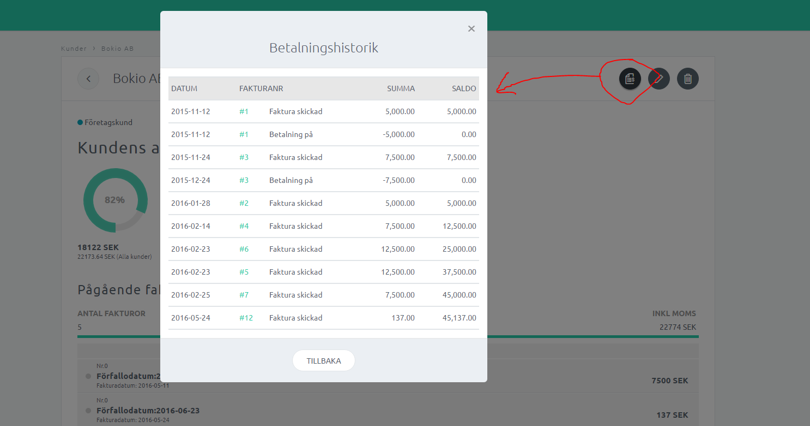The image size is (810, 426).
Task: Open invoice #4 link
Action: (244, 226)
